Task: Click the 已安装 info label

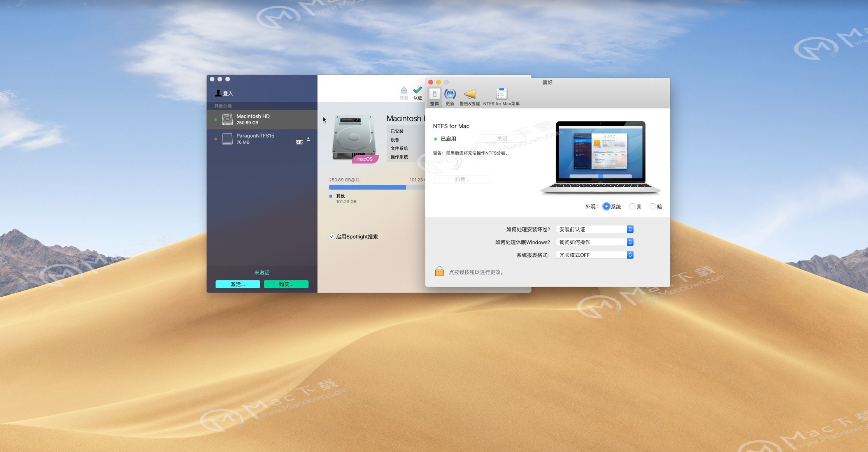Action: coord(397,131)
